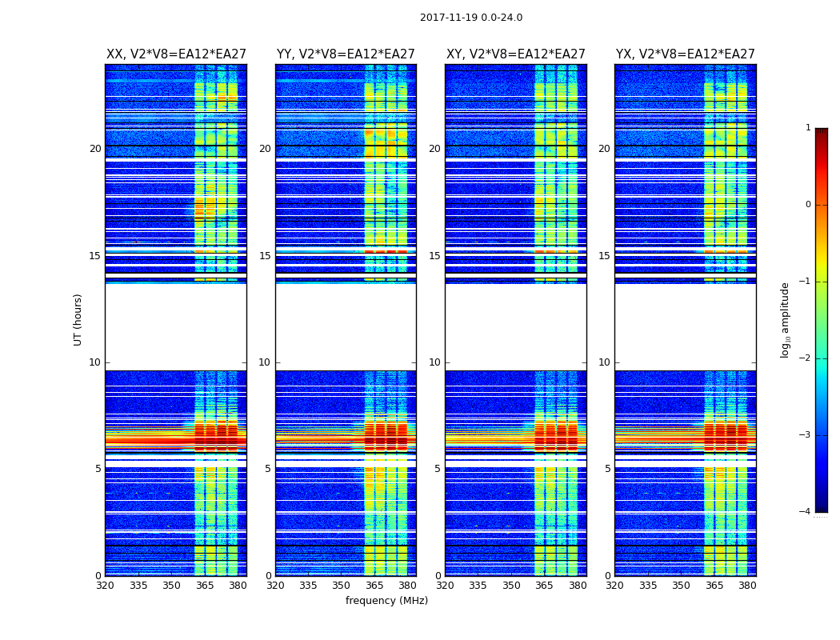This screenshot has height=640, width=840.
Task: Click the 350 frequency tick under the YX plot
Action: pyautogui.click(x=681, y=586)
